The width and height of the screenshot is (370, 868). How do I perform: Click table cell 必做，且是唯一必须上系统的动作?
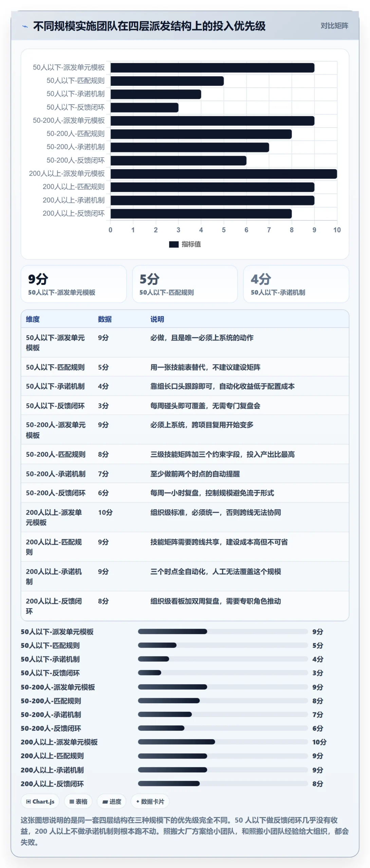[x=202, y=338]
